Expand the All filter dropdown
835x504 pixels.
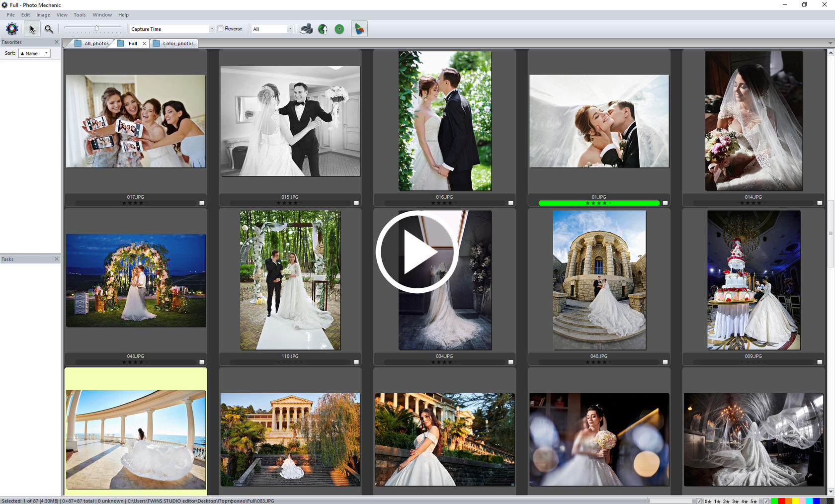272,29
